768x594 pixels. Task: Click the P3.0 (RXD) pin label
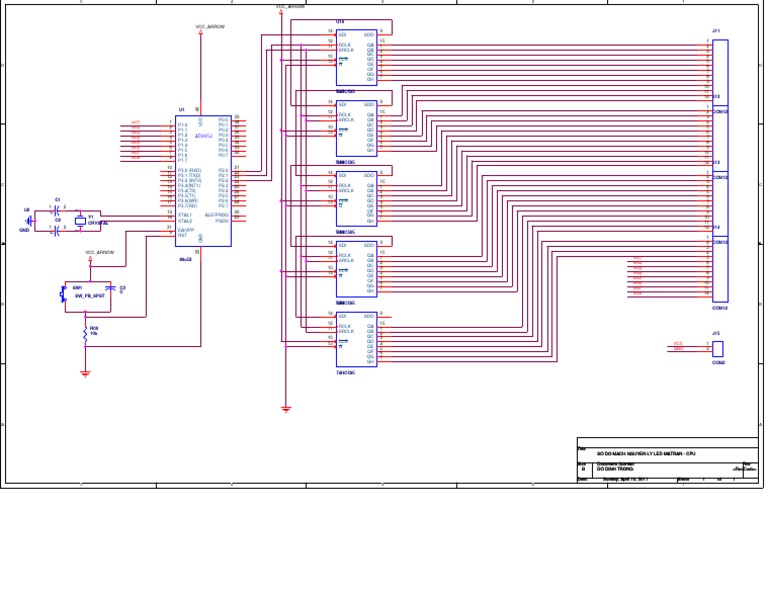(190, 170)
